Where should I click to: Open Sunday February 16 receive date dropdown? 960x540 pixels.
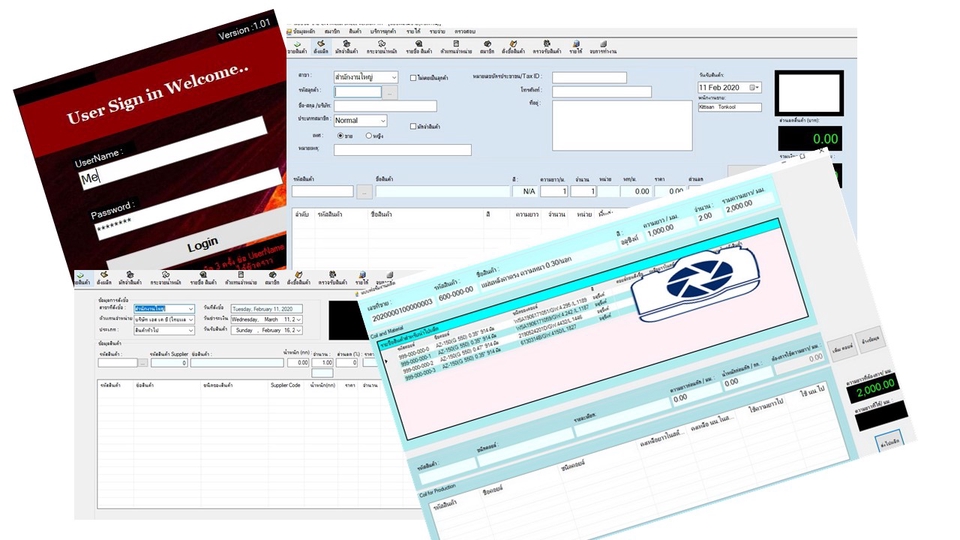[x=299, y=330]
